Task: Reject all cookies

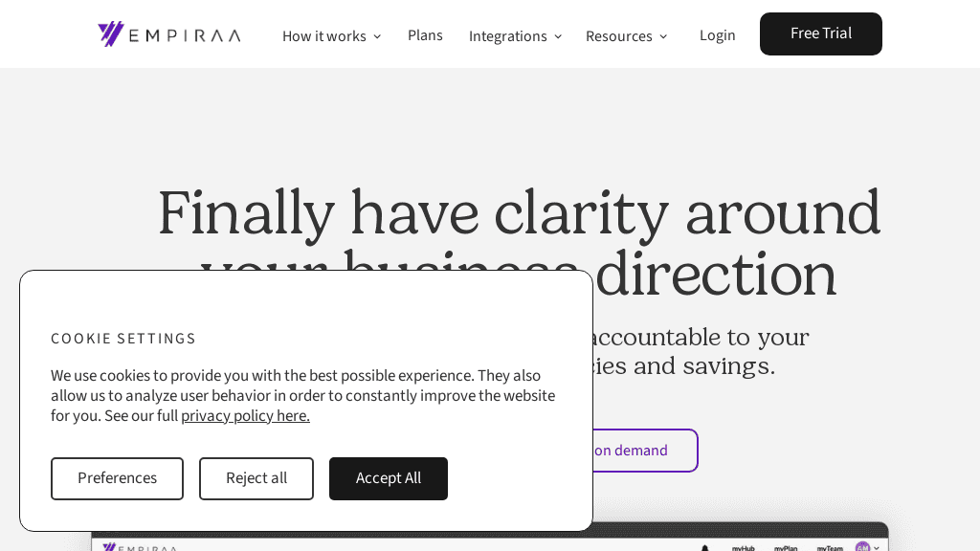Action: click(x=256, y=478)
